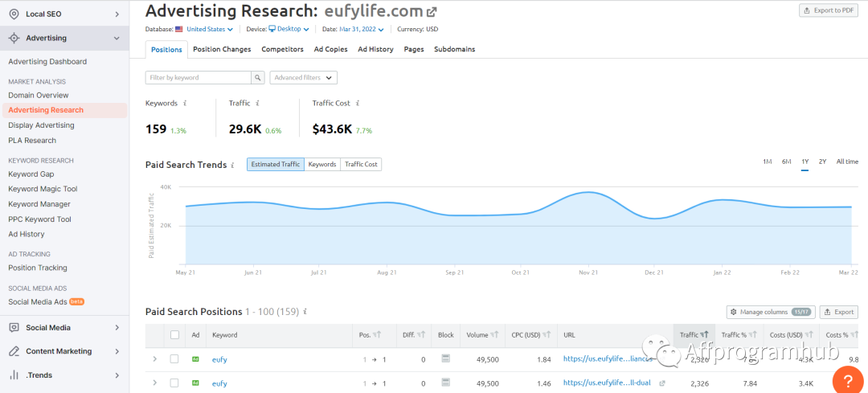Image resolution: width=868 pixels, height=393 pixels.
Task: Click info icon next to Traffic Cost
Action: (x=358, y=103)
